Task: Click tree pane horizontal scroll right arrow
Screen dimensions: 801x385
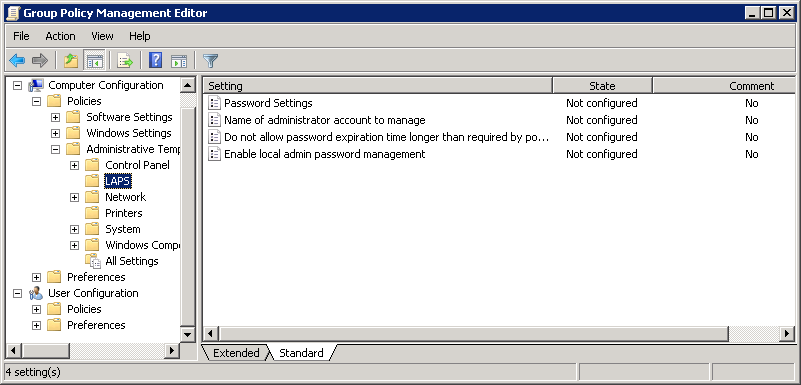Action: tap(172, 351)
